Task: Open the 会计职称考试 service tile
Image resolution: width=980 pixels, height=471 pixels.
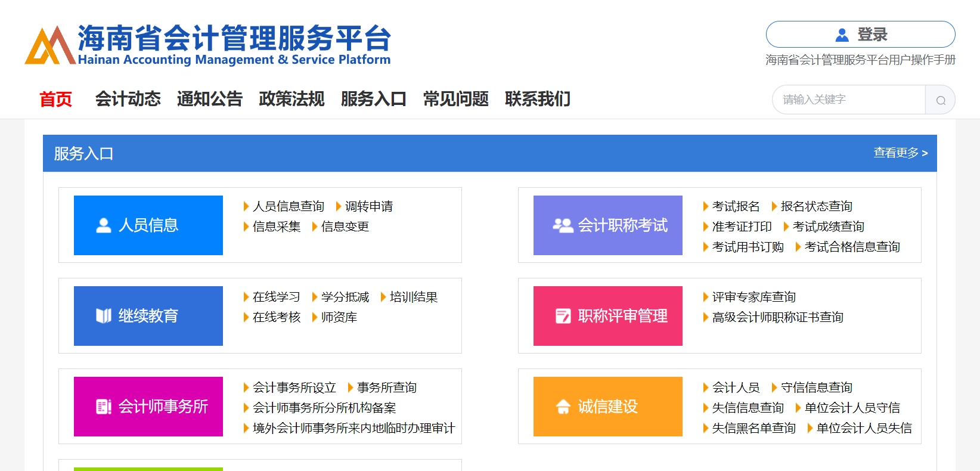Action: [607, 225]
